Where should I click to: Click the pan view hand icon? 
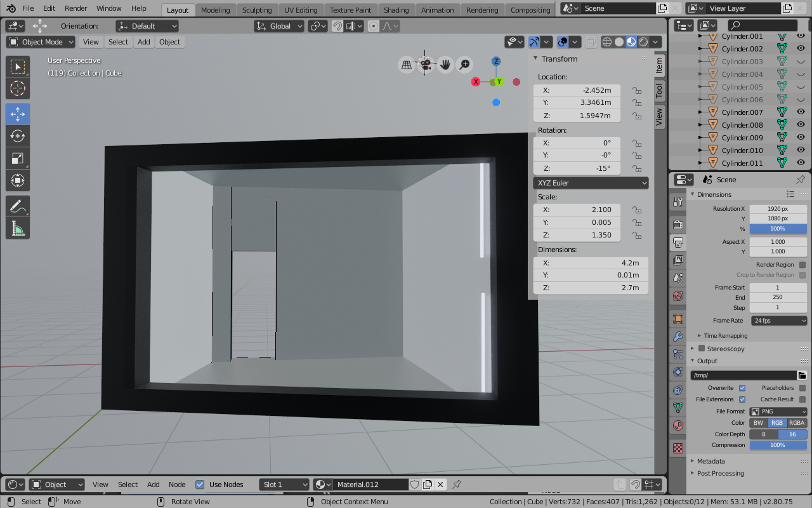coord(445,64)
